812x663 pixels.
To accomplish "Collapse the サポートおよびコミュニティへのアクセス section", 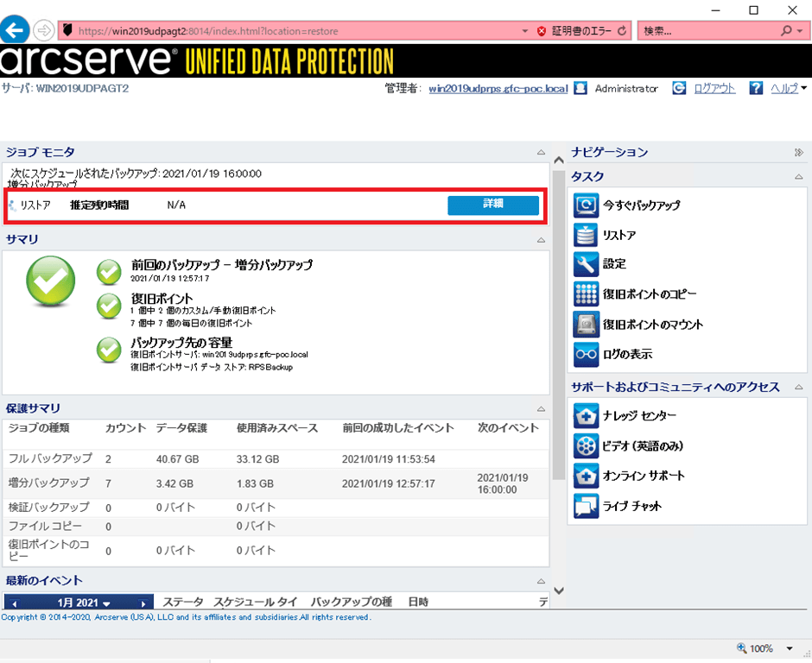I will (798, 387).
